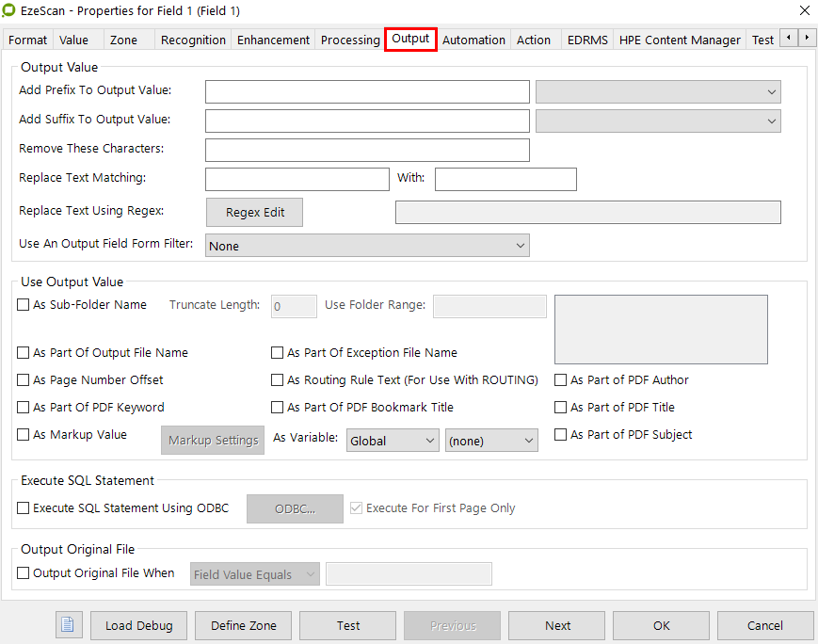
Task: Check As Part of PDF Author option
Action: [561, 380]
